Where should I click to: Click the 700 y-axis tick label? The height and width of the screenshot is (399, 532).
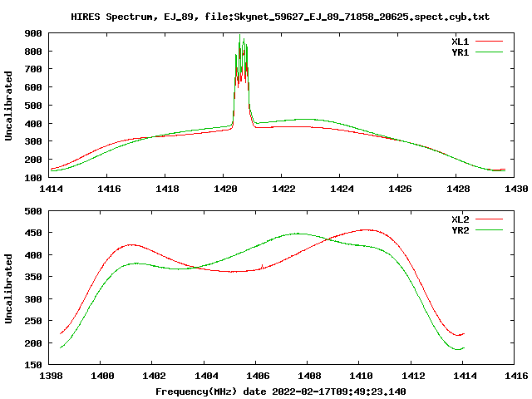[x=33, y=69]
